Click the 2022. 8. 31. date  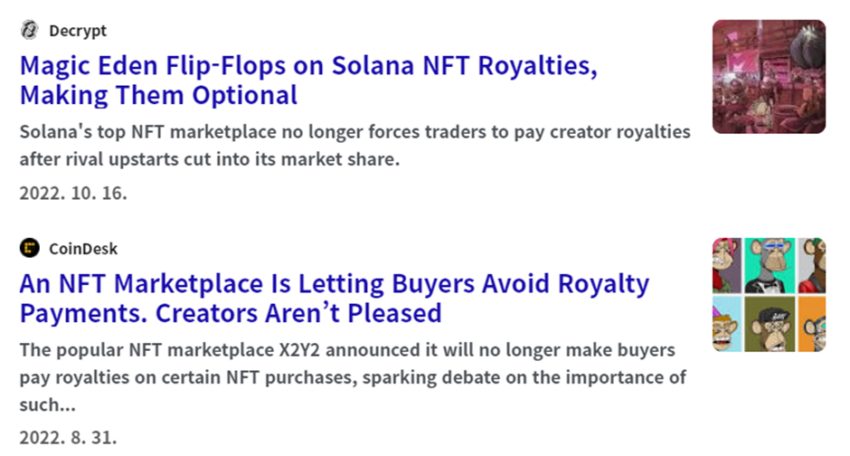pyautogui.click(x=68, y=438)
